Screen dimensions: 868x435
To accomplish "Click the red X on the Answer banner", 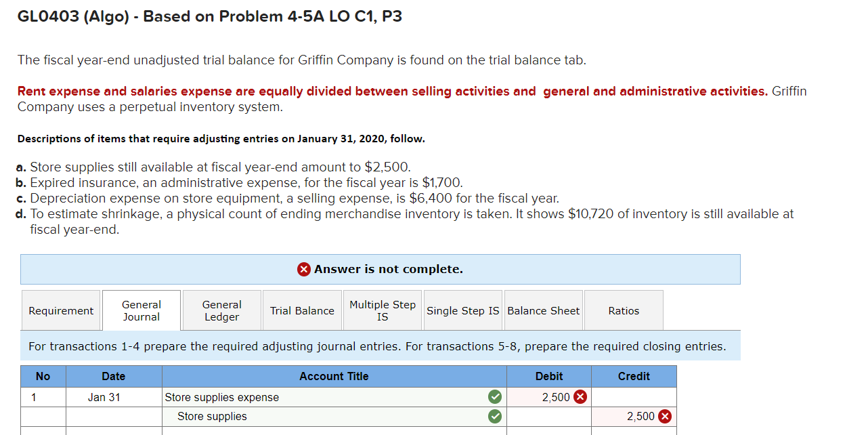I will [x=303, y=269].
